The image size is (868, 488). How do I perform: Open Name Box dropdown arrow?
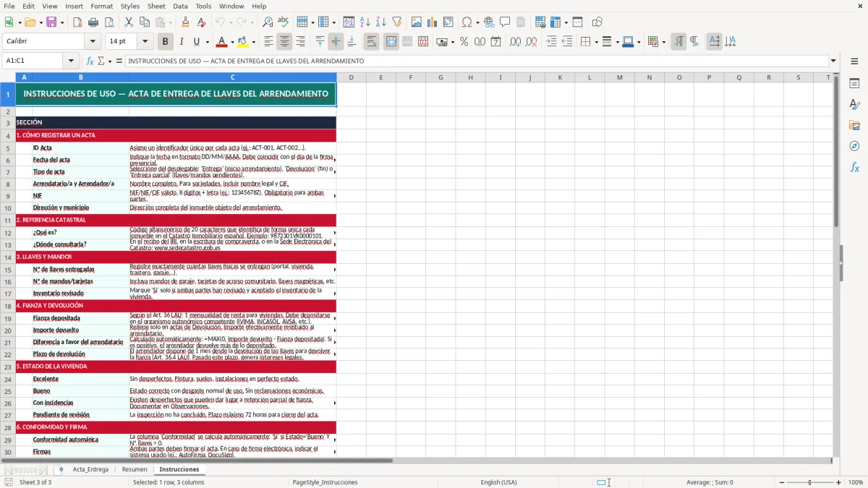pyautogui.click(x=71, y=61)
